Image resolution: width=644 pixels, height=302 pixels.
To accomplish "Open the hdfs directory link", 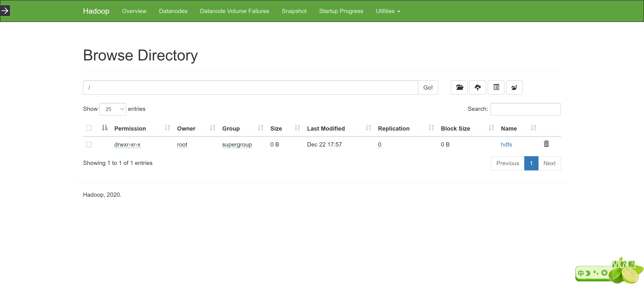I will [506, 144].
